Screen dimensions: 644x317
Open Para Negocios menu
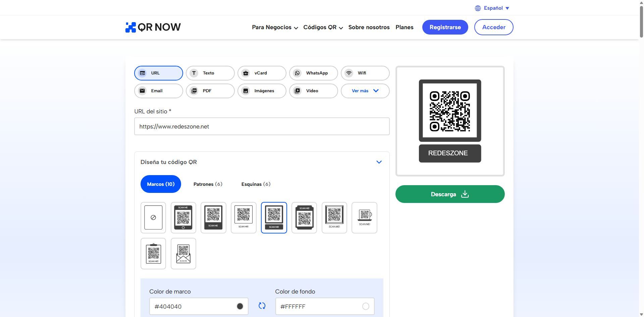pos(275,27)
